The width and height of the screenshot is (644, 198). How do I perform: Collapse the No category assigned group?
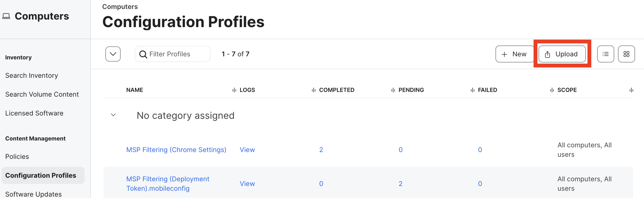click(113, 115)
